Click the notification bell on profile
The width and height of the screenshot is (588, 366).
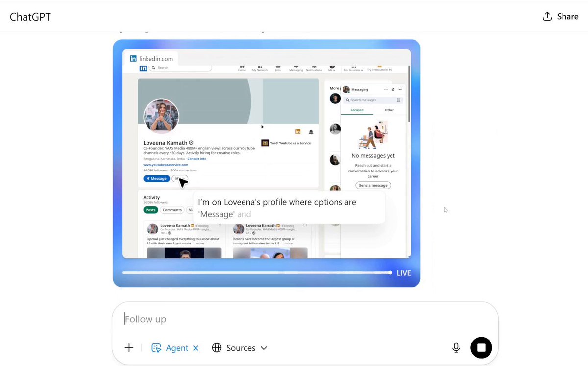311,132
